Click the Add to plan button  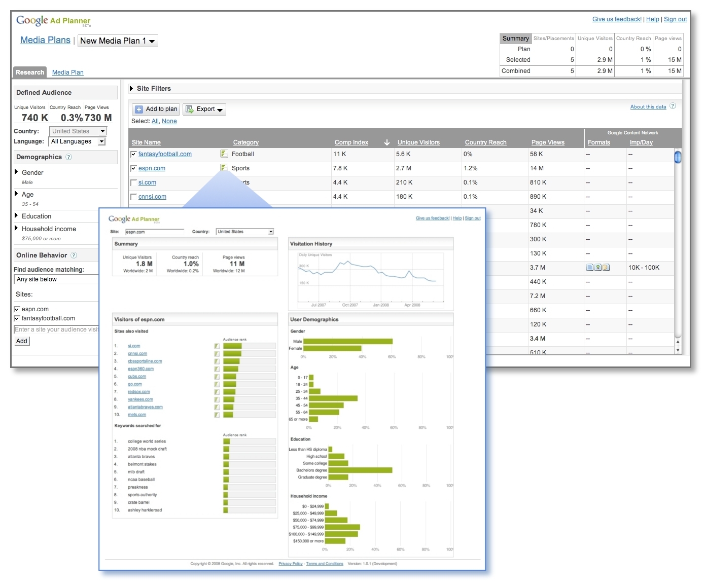point(156,109)
